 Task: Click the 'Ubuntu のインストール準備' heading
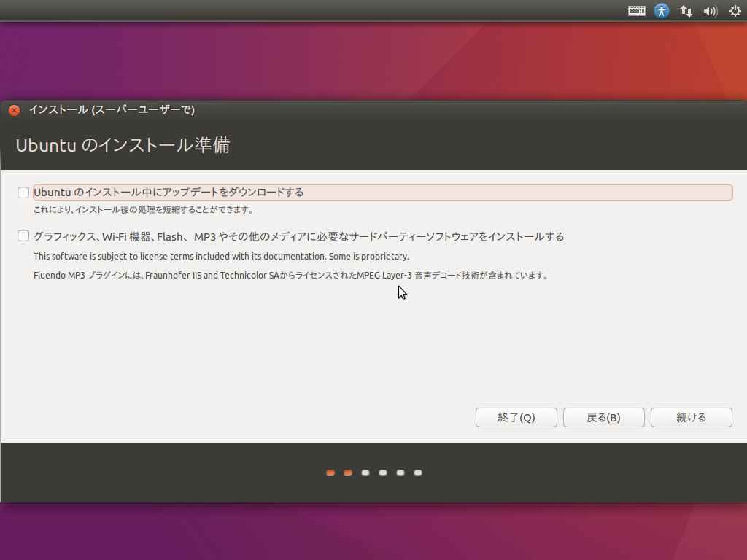(123, 145)
